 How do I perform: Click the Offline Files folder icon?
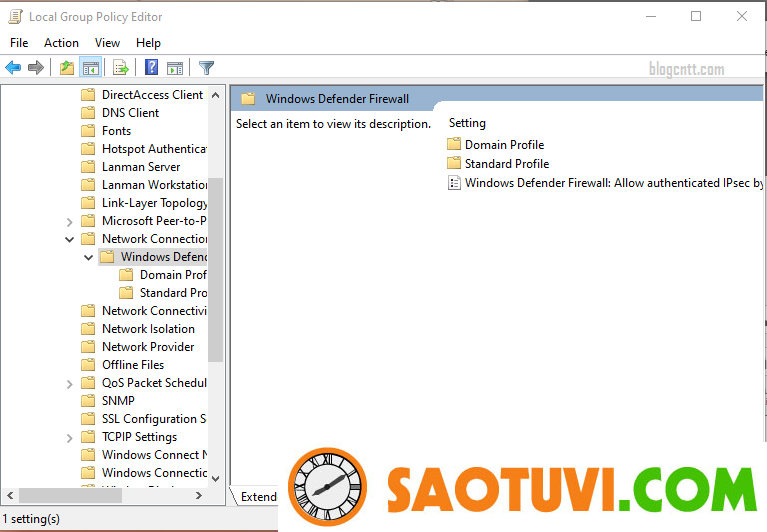pyautogui.click(x=88, y=365)
